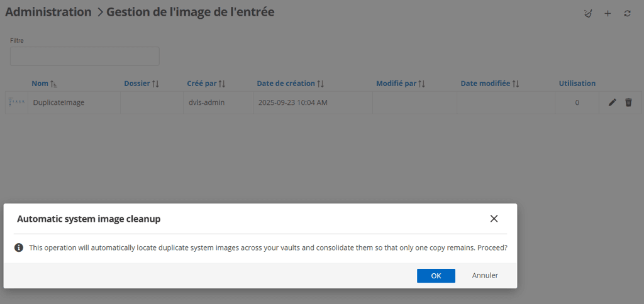Screen dimensions: 644x304
Task: Refresh the entry image list
Action: pos(627,14)
